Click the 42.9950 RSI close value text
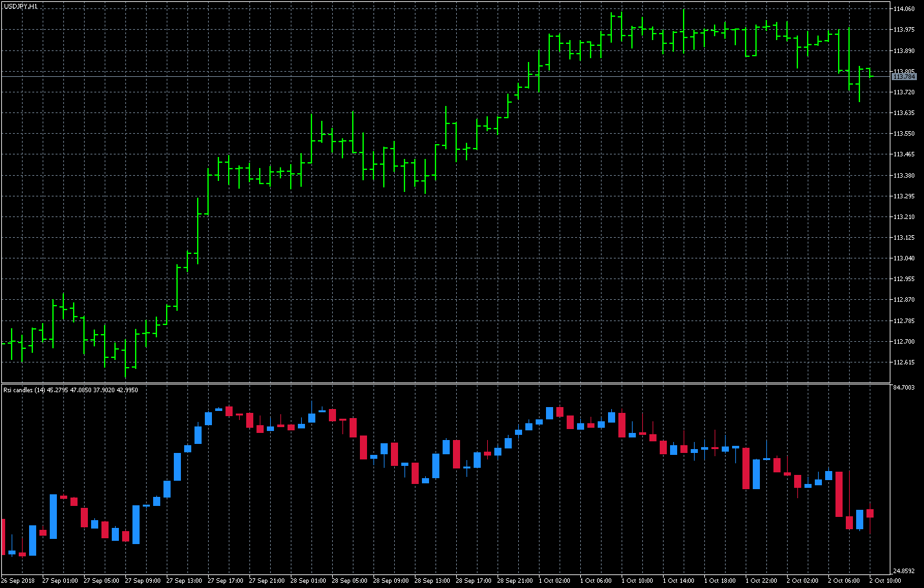The width and height of the screenshot is (924, 588). coord(128,389)
